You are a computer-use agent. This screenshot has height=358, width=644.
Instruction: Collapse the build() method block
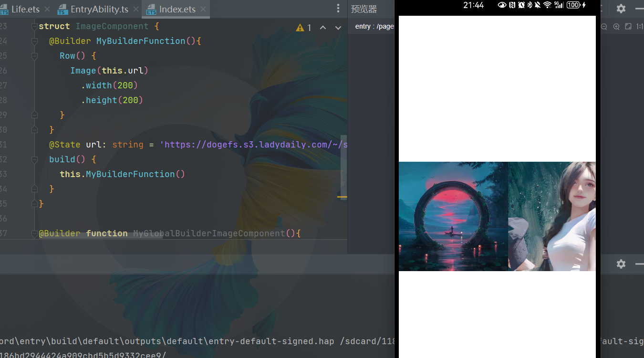[34, 159]
